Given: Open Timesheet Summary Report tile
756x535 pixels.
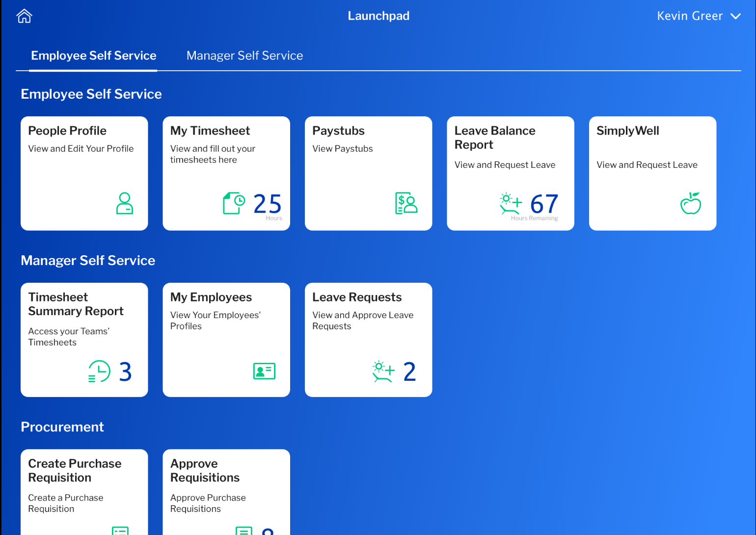Looking at the screenshot, I should point(84,340).
